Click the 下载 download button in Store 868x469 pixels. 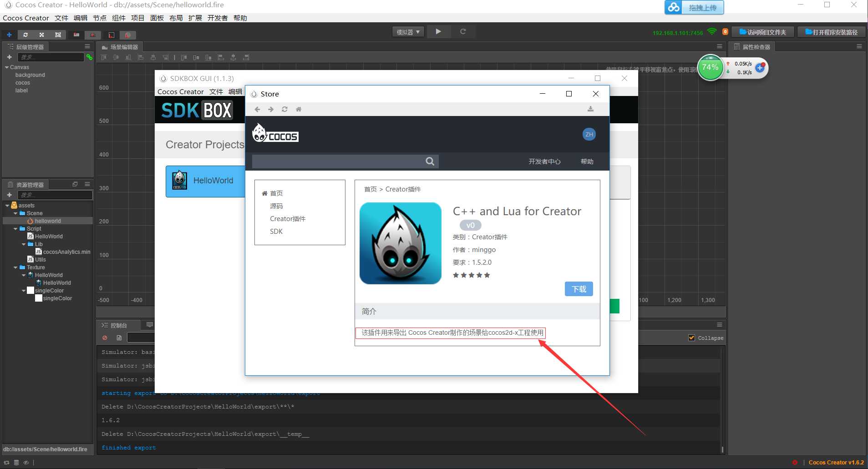coord(579,289)
